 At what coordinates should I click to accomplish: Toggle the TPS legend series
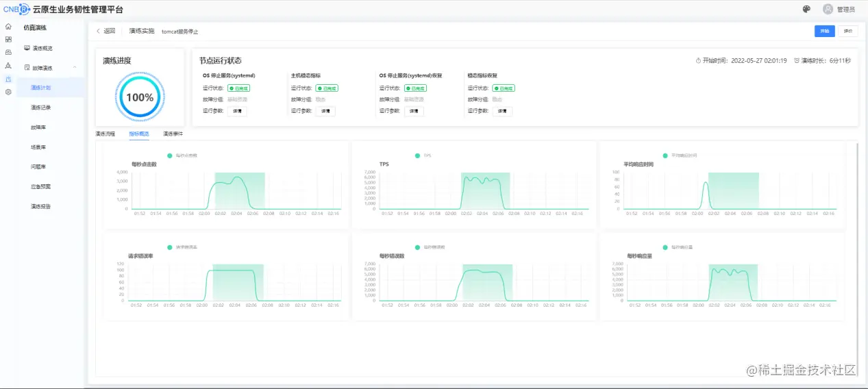[423, 155]
